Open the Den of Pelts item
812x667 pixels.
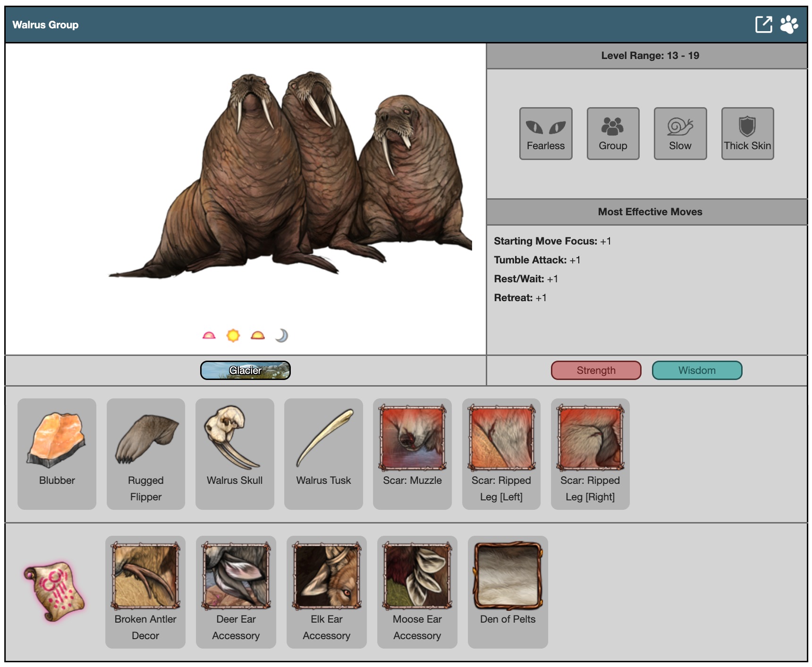coord(508,591)
